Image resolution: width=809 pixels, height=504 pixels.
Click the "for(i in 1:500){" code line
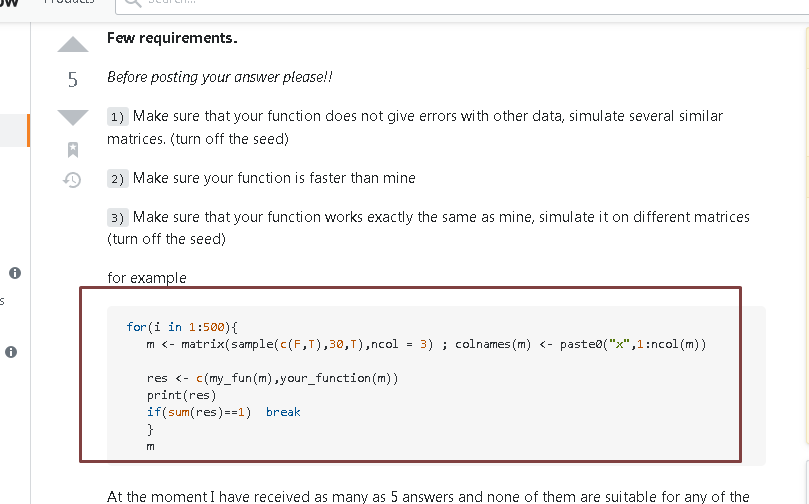[182, 327]
